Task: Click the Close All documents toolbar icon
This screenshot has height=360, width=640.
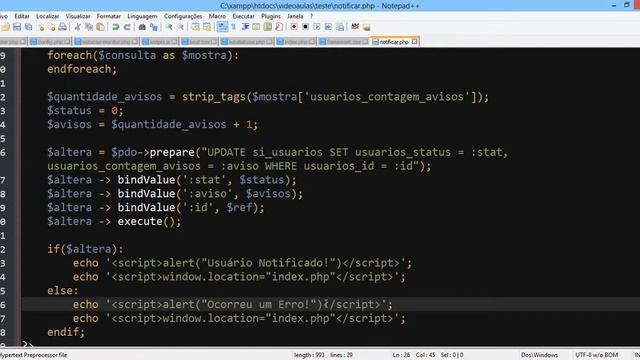Action: pos(51,27)
